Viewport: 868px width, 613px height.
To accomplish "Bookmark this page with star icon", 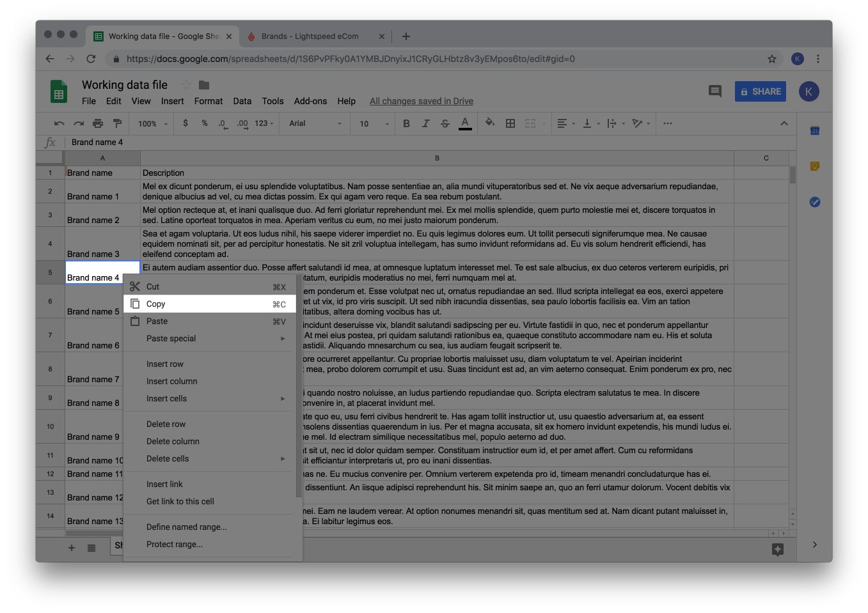I will [x=772, y=59].
